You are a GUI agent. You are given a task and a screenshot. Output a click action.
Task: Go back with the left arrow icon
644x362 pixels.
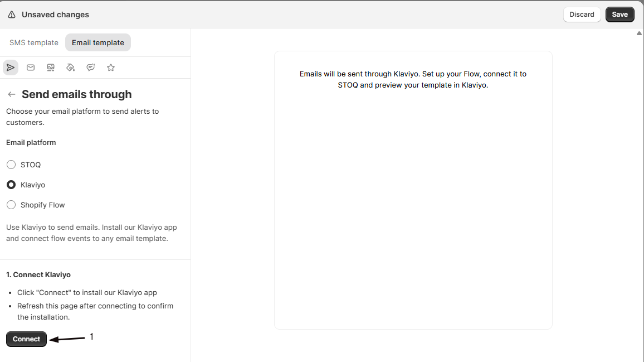(x=12, y=94)
